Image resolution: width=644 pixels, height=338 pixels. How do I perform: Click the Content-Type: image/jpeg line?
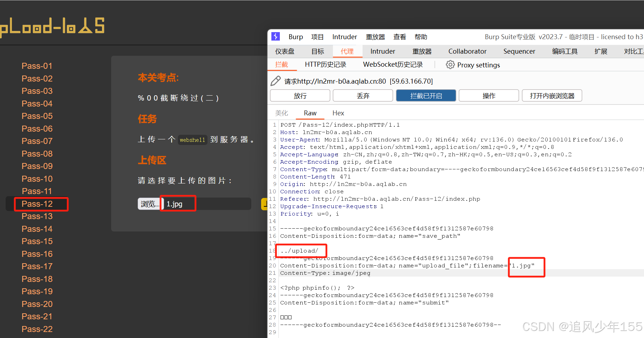tap(325, 273)
